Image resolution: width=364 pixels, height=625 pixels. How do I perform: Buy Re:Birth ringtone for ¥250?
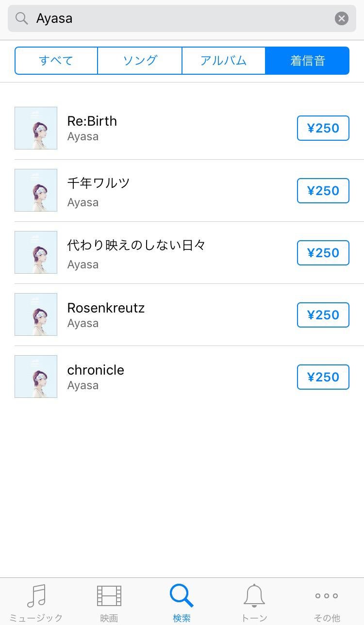(323, 128)
